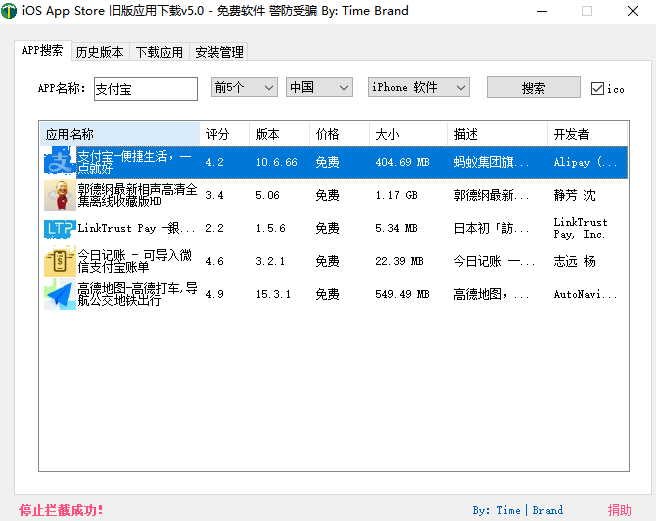Switch to the 安装管理 tab
This screenshot has width=656, height=521.
[x=219, y=52]
